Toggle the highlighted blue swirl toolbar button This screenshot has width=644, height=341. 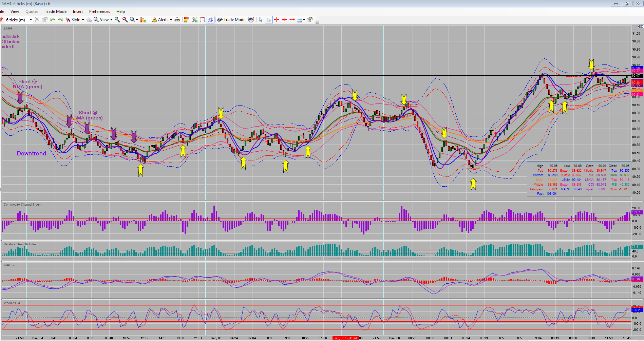(210, 20)
